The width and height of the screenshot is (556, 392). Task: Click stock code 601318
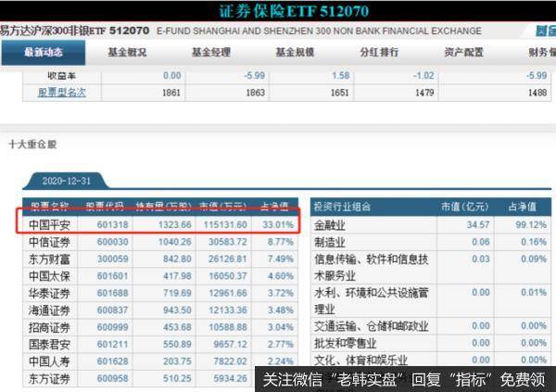point(112,224)
